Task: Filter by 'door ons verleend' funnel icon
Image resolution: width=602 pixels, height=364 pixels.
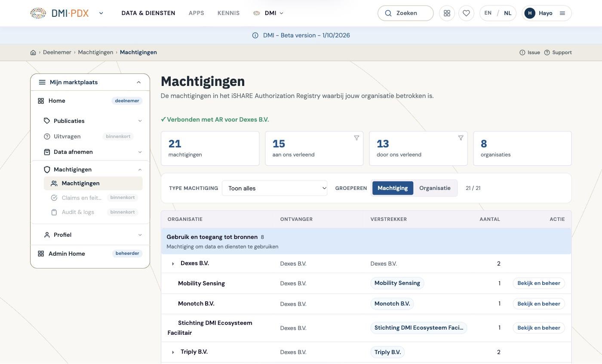Action: coord(461,138)
